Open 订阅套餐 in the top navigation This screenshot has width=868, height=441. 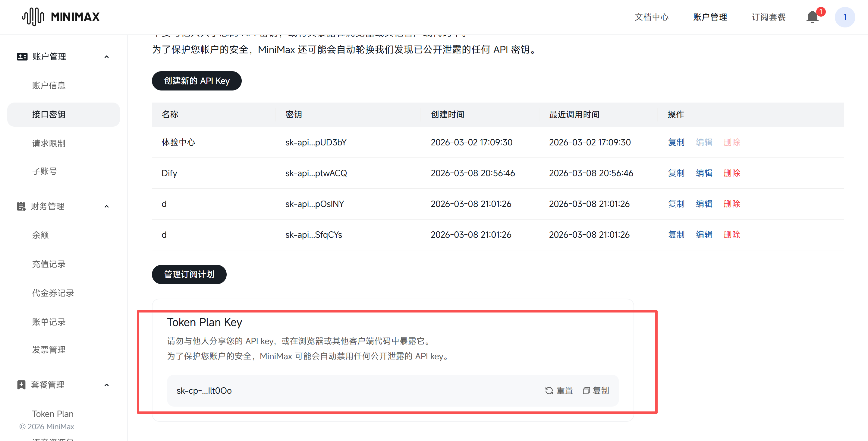pyautogui.click(x=769, y=17)
